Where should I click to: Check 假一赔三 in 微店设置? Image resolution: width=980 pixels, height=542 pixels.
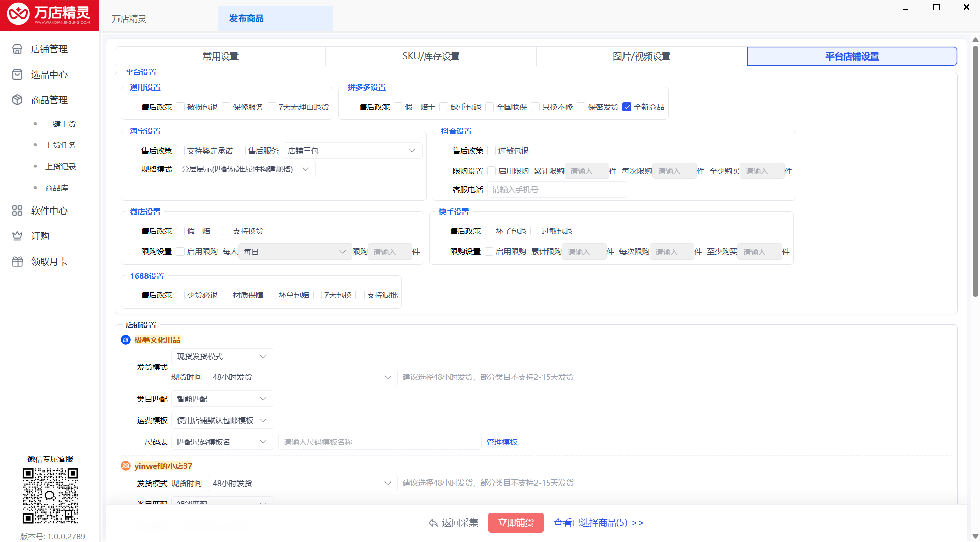click(x=181, y=231)
